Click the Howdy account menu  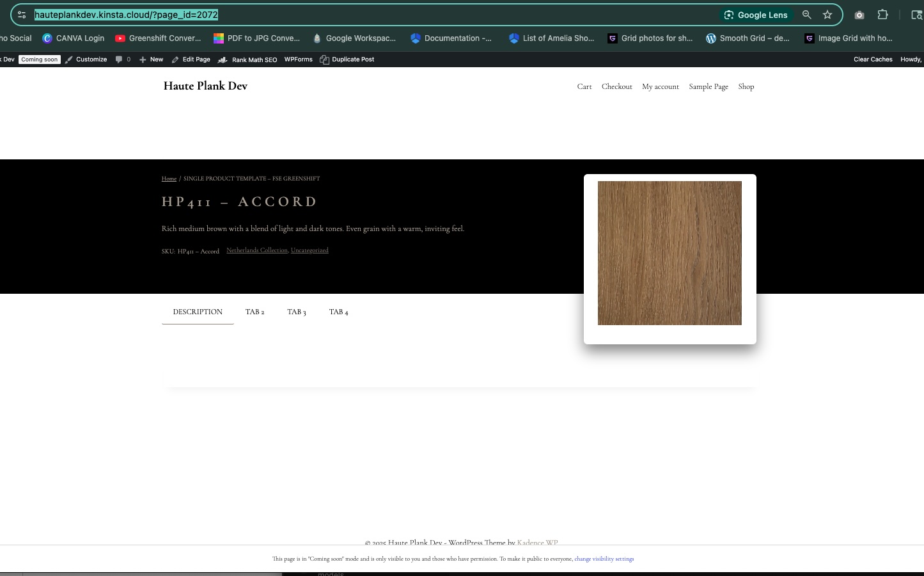click(x=911, y=60)
